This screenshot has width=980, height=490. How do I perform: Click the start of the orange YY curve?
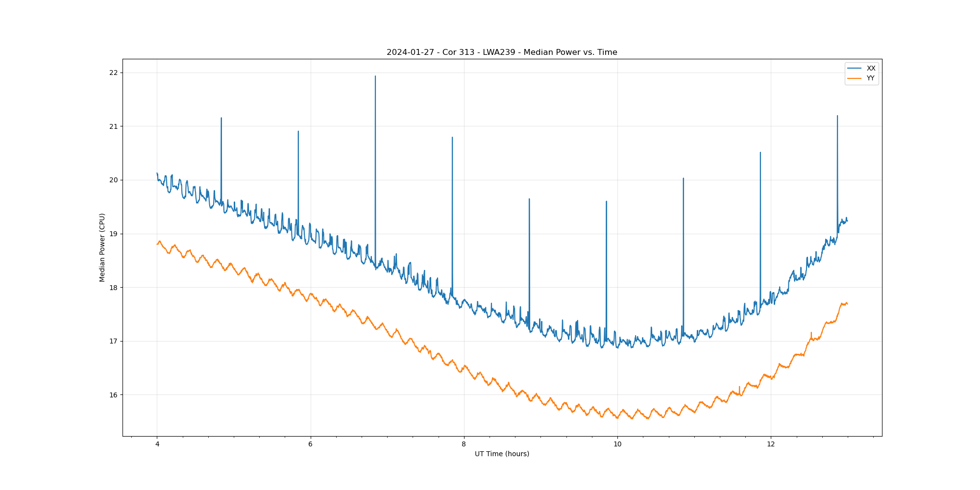tap(157, 244)
